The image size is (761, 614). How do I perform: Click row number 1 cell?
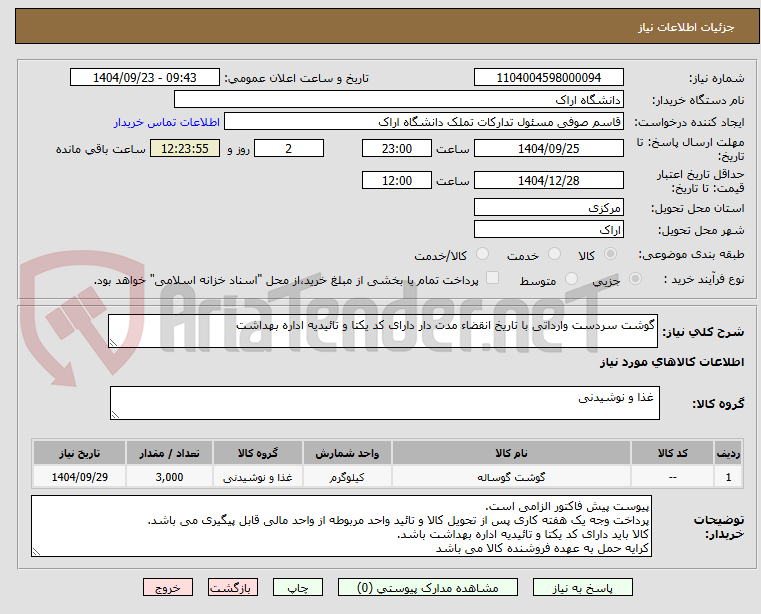[x=728, y=477]
